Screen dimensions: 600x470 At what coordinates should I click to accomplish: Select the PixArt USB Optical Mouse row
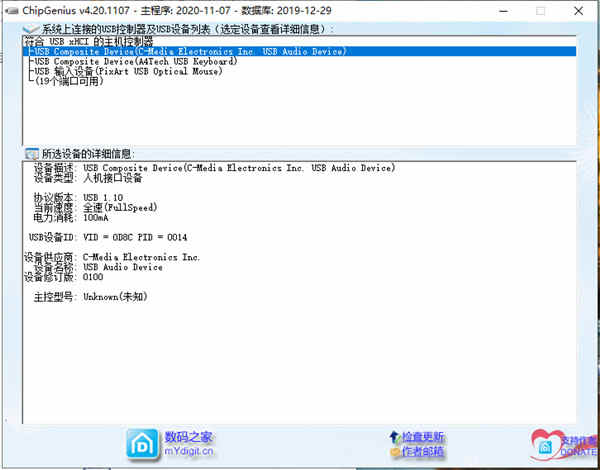click(x=300, y=71)
